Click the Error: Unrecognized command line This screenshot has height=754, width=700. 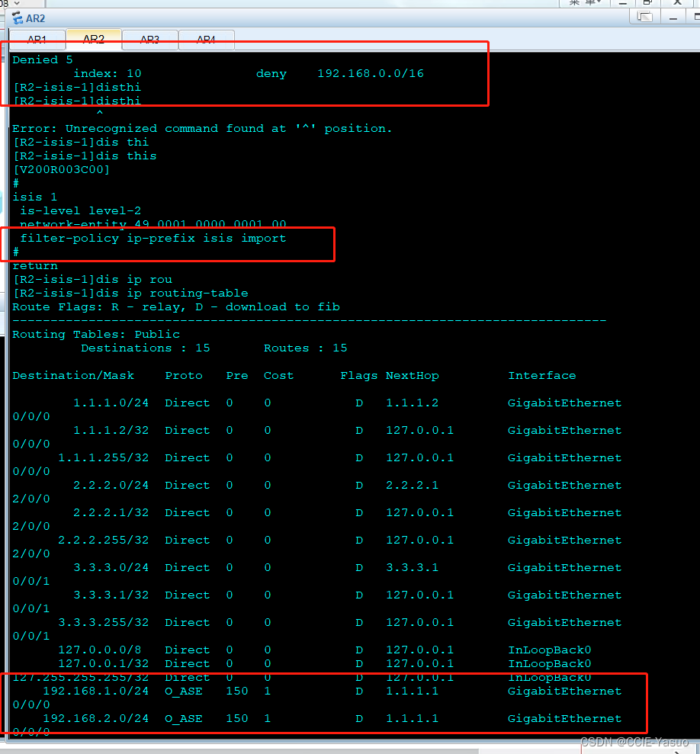pyautogui.click(x=202, y=128)
